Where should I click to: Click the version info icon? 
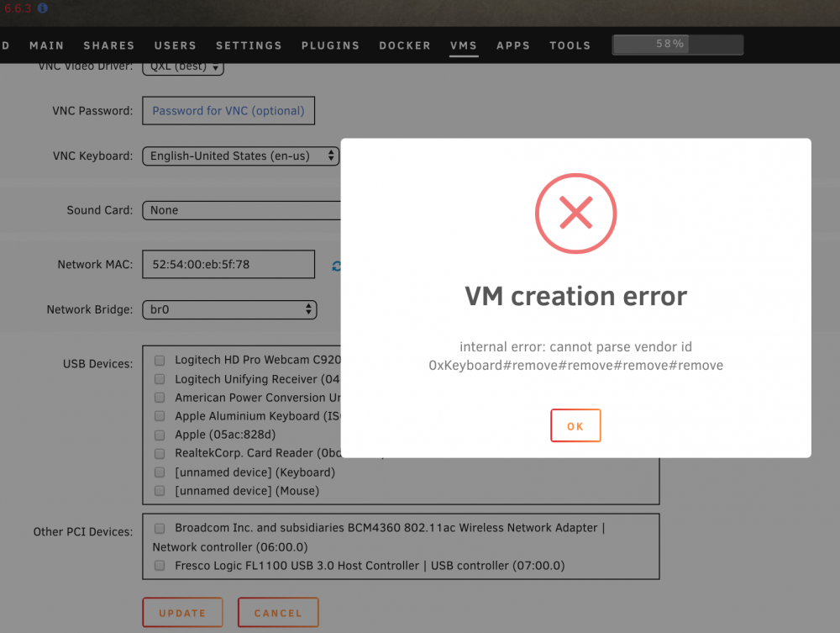43,8
